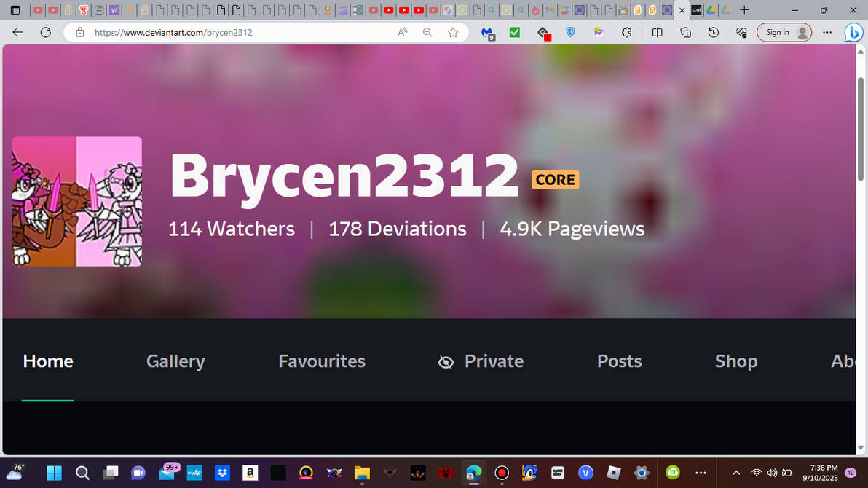Open browser Collections

tap(685, 33)
